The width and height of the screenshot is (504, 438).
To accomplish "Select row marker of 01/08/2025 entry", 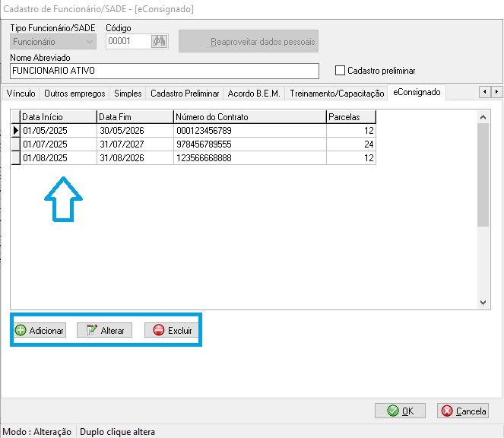I will (14, 158).
